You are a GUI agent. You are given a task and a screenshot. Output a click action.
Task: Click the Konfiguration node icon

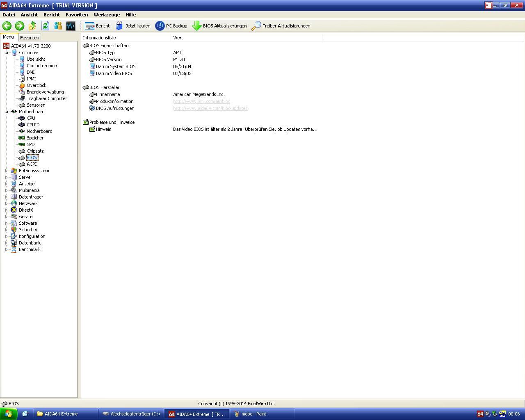pos(14,236)
